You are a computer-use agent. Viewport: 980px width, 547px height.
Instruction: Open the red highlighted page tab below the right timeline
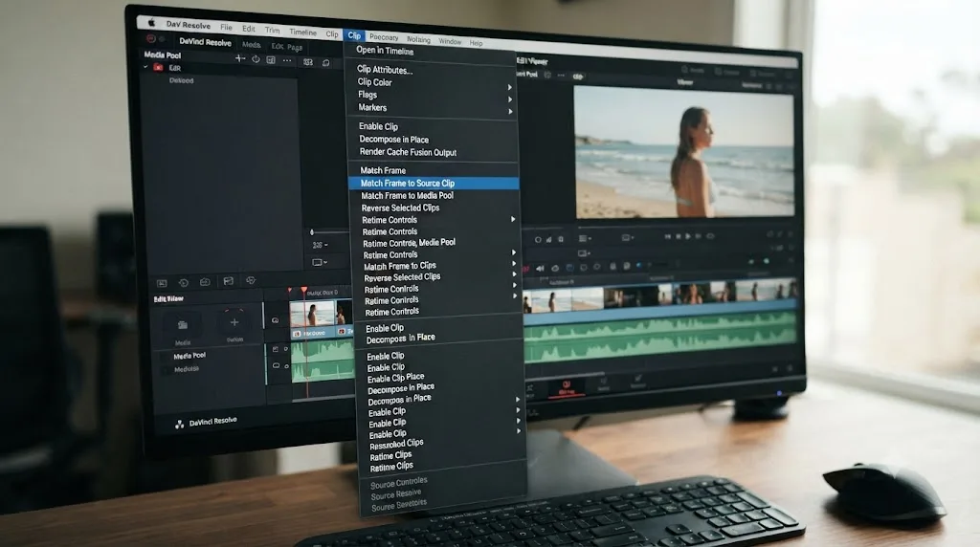pos(567,387)
